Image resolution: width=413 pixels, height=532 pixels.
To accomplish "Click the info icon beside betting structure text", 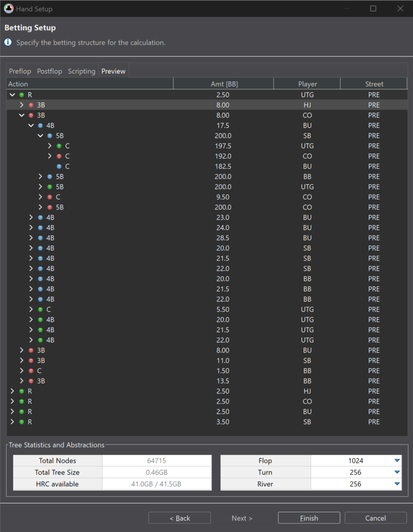I will pyautogui.click(x=8, y=43).
